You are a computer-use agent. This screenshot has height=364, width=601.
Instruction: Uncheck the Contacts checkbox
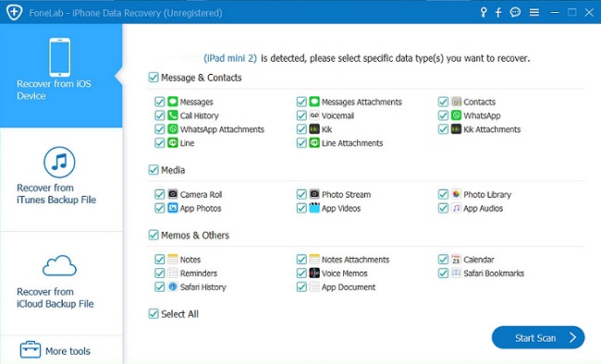point(444,102)
